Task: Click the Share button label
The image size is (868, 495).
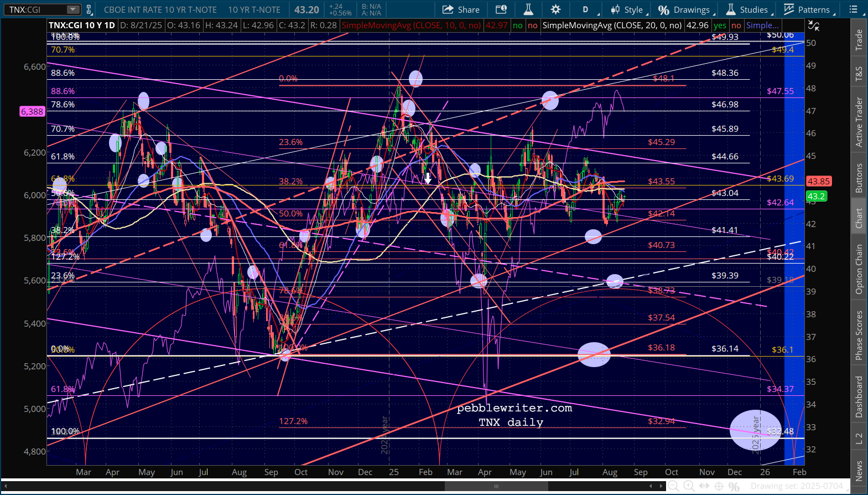Action: pyautogui.click(x=469, y=9)
